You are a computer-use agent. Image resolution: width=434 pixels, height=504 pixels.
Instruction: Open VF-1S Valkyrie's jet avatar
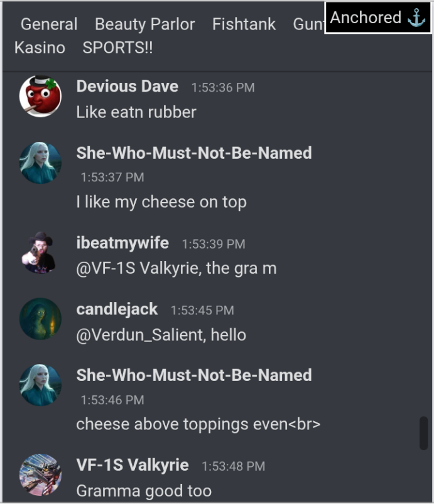[40, 475]
